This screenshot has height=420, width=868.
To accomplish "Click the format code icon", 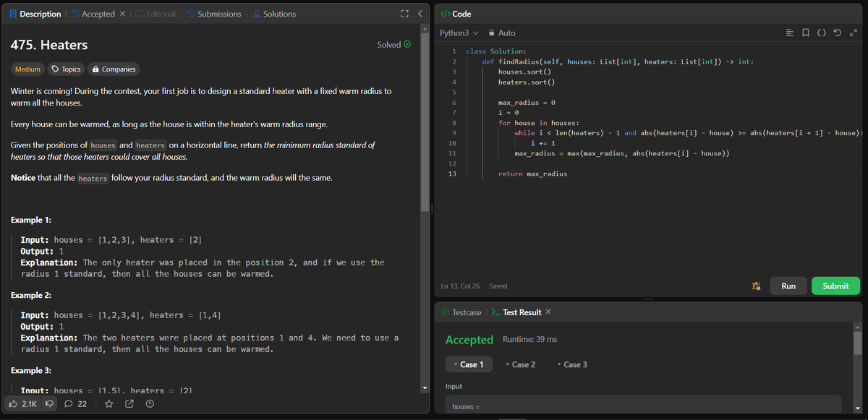I will point(791,33).
